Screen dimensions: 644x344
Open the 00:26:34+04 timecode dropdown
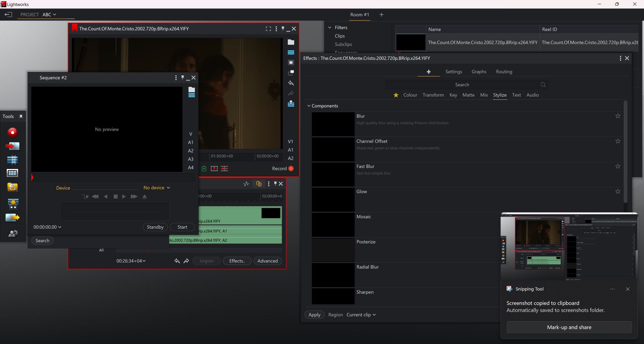[x=131, y=261]
